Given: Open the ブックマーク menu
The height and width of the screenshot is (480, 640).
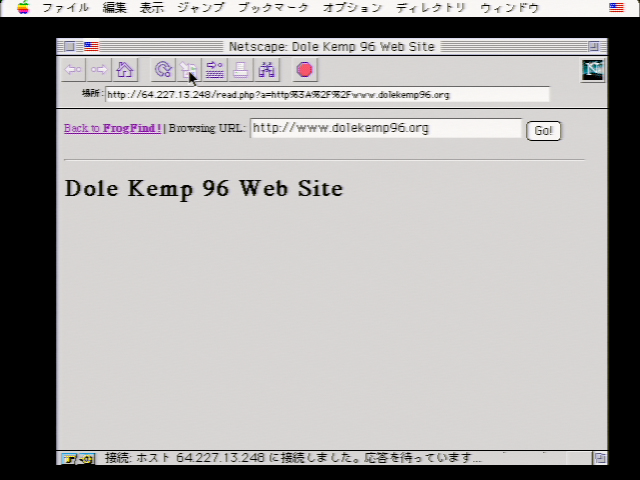Looking at the screenshot, I should [x=273, y=8].
